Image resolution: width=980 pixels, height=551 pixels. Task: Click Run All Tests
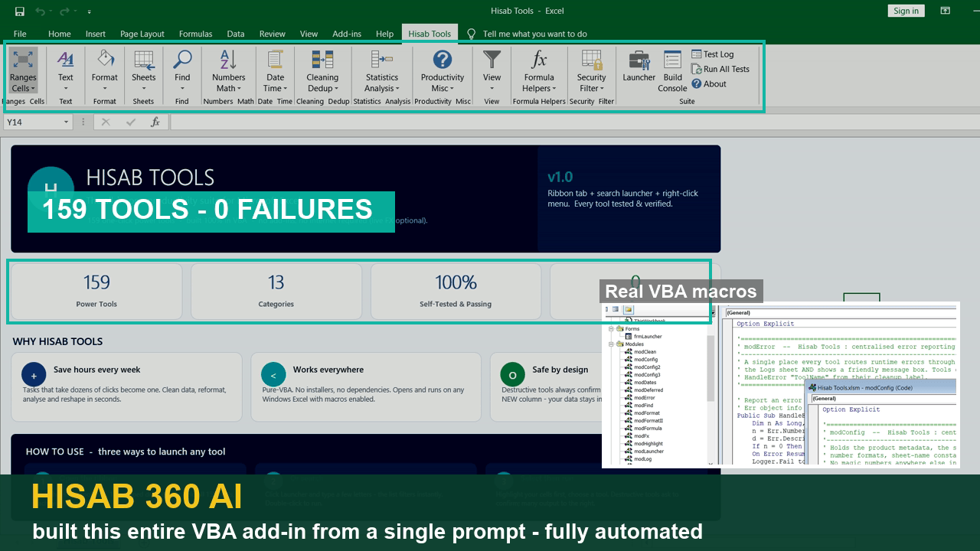[720, 69]
